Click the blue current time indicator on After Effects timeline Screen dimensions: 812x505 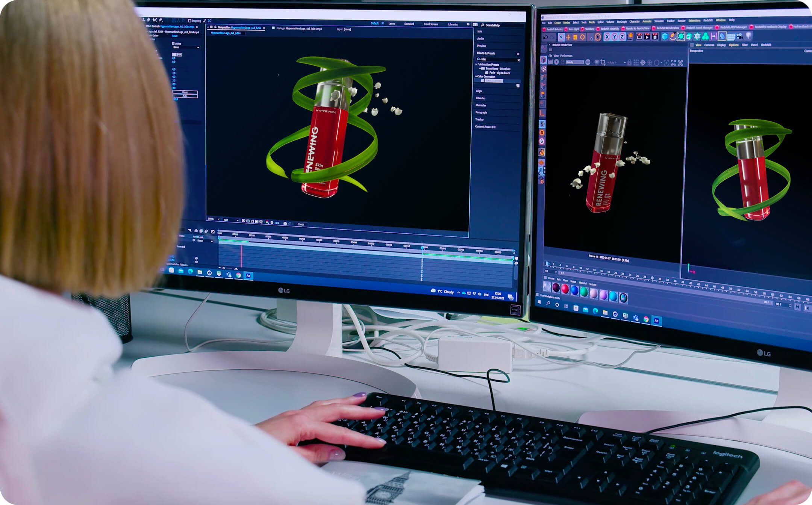point(422,248)
